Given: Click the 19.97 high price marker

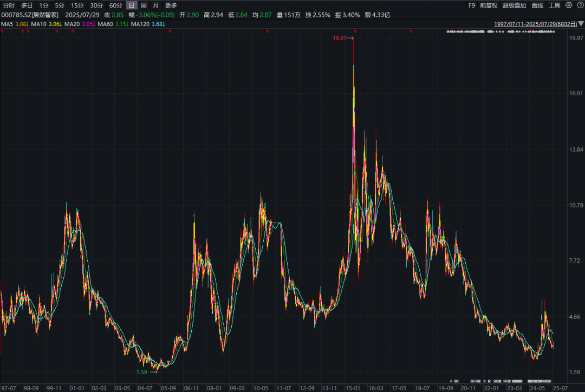Looking at the screenshot, I should click(x=340, y=38).
